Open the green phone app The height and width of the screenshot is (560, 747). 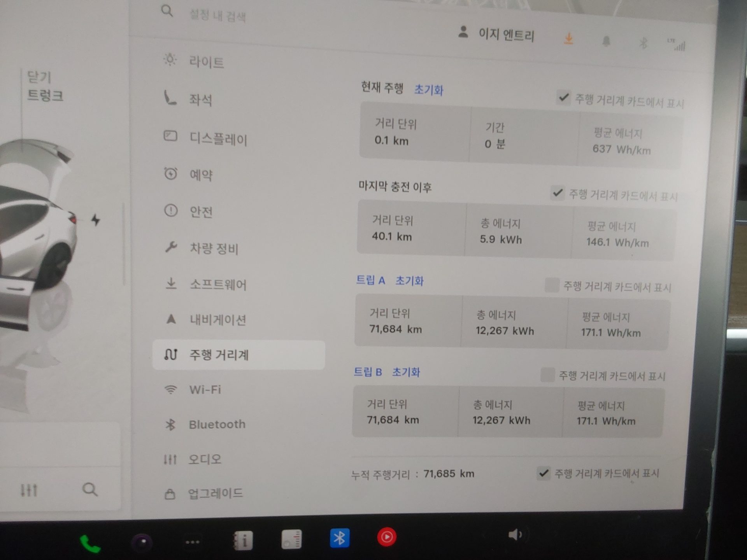pyautogui.click(x=90, y=543)
